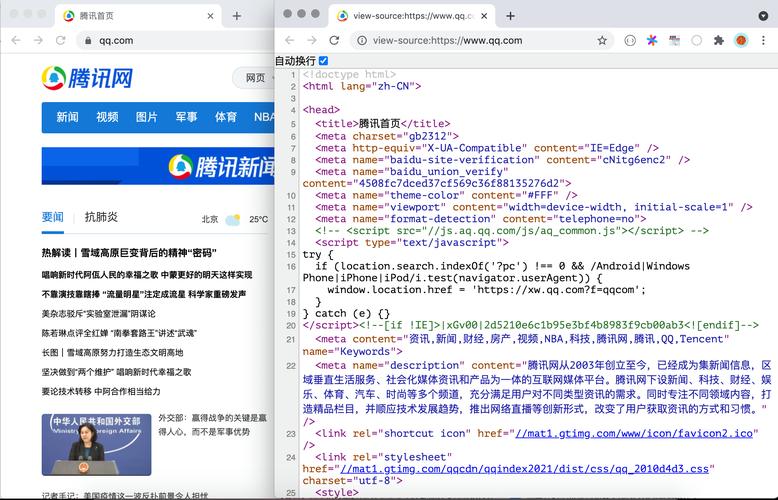This screenshot has height=500, width=778.
Task: Open the 图片 navigation item
Action: (x=146, y=117)
